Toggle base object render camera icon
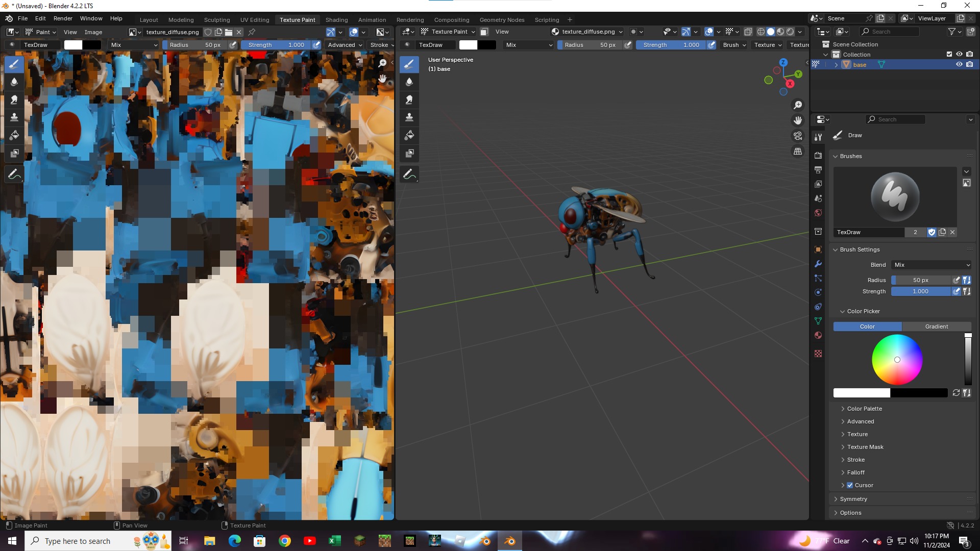This screenshot has width=980, height=551. (969, 64)
